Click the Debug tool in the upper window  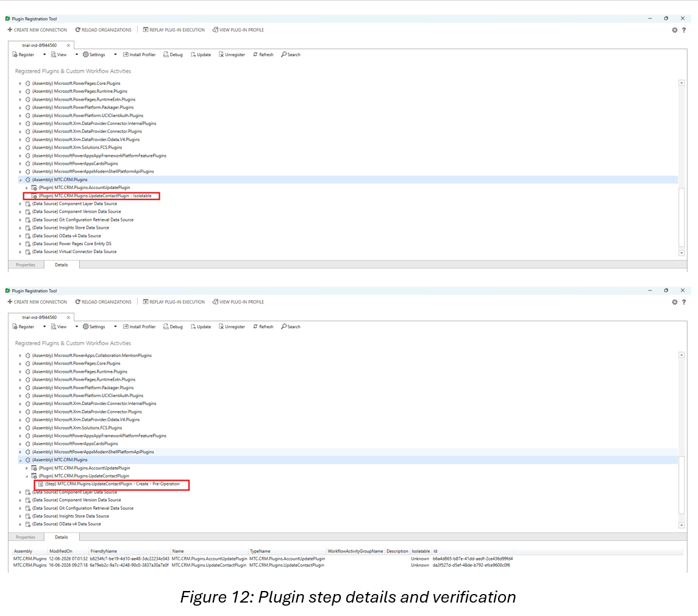(x=173, y=55)
